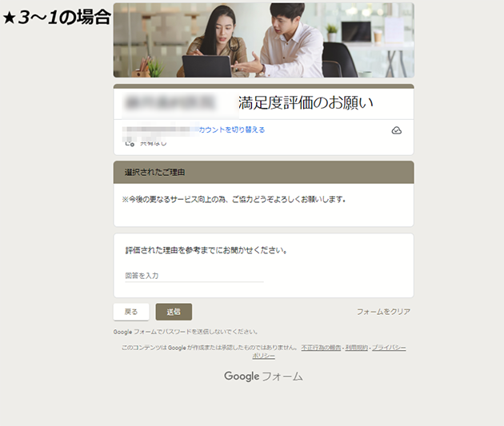Focus the 回答を入力 answer field
504x426 pixels.
tap(194, 276)
